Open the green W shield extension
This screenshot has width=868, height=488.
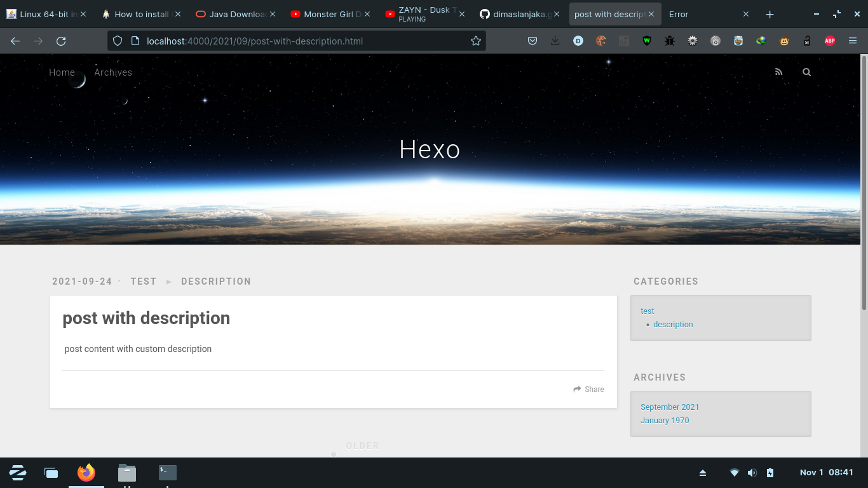click(647, 41)
